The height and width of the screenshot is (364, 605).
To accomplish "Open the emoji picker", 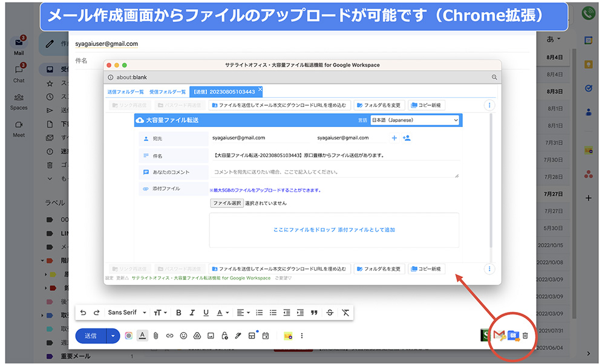I will click(184, 336).
